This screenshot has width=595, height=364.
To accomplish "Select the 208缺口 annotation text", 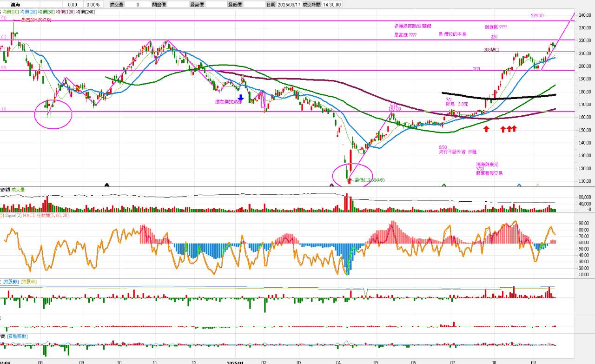I will click(x=491, y=49).
